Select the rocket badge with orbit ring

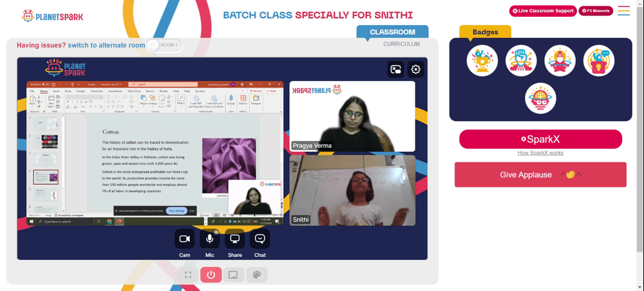pyautogui.click(x=560, y=61)
